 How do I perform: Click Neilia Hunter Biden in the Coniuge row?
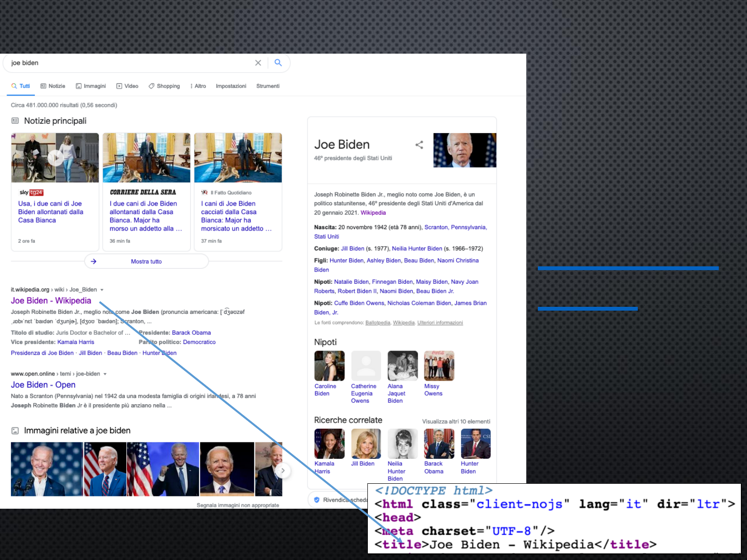[417, 248]
